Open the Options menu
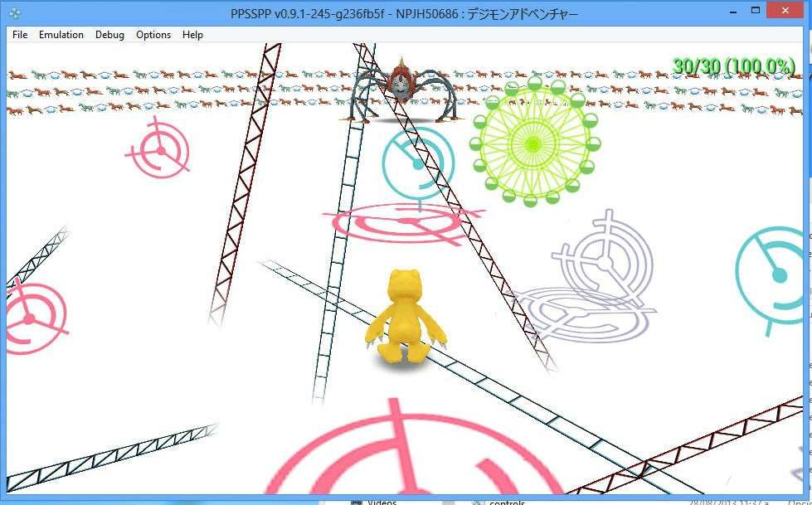Viewport: 812px width, 505px height. tap(153, 35)
